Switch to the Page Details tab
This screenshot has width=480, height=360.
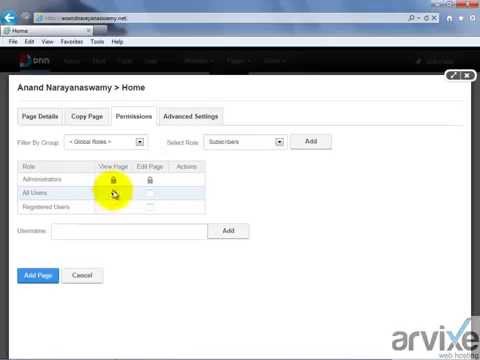click(x=40, y=116)
